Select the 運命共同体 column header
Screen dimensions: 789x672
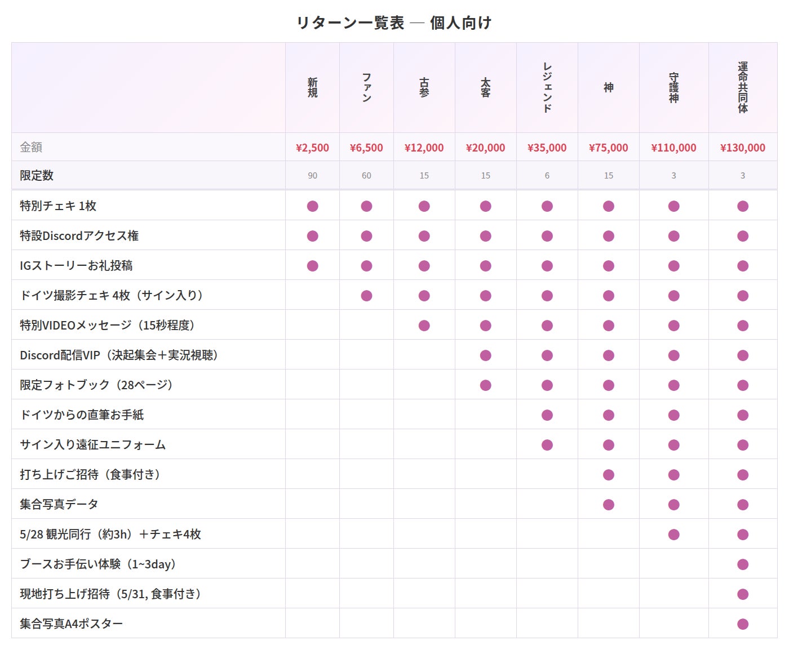pyautogui.click(x=742, y=88)
